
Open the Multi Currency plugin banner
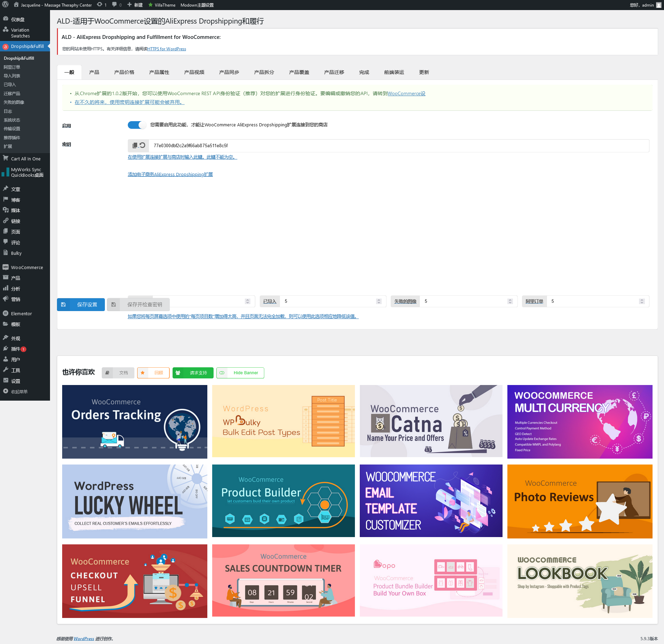(580, 421)
